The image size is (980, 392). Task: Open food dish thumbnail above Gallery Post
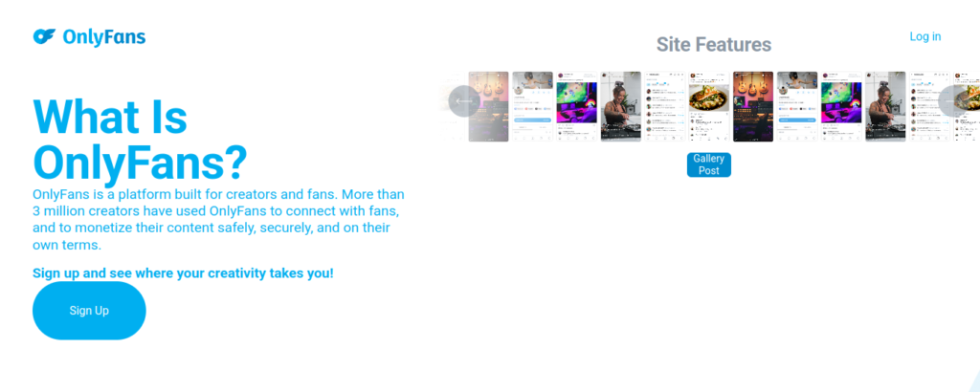click(x=709, y=107)
